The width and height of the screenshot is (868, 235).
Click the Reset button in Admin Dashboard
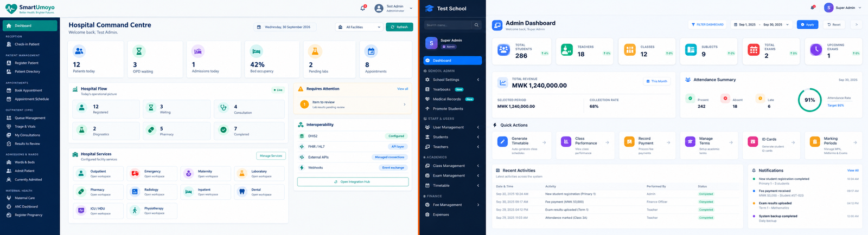[834, 24]
